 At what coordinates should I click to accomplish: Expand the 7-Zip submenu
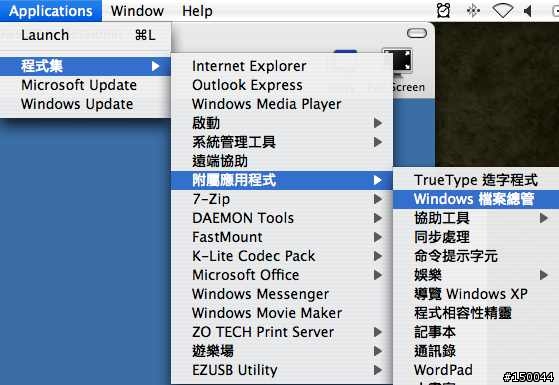(282, 199)
